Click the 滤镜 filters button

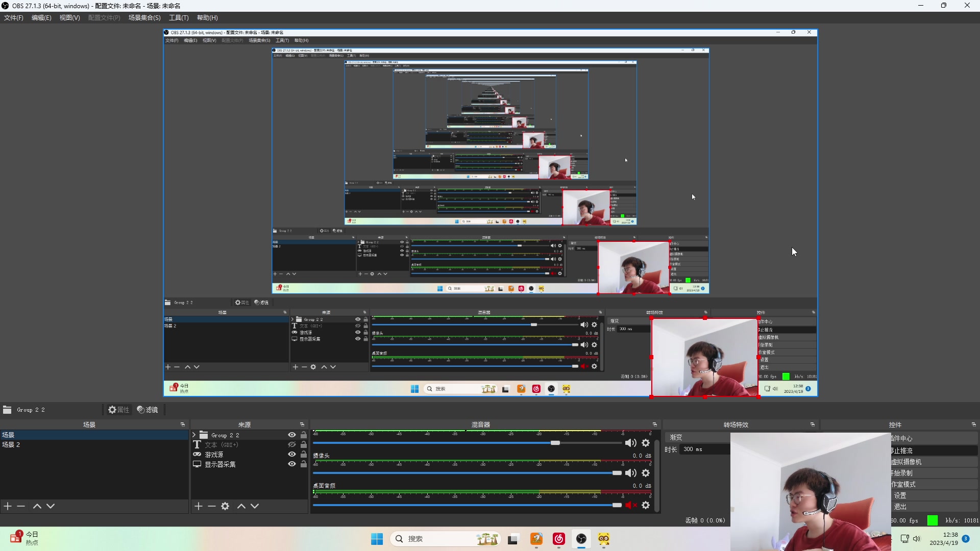148,410
